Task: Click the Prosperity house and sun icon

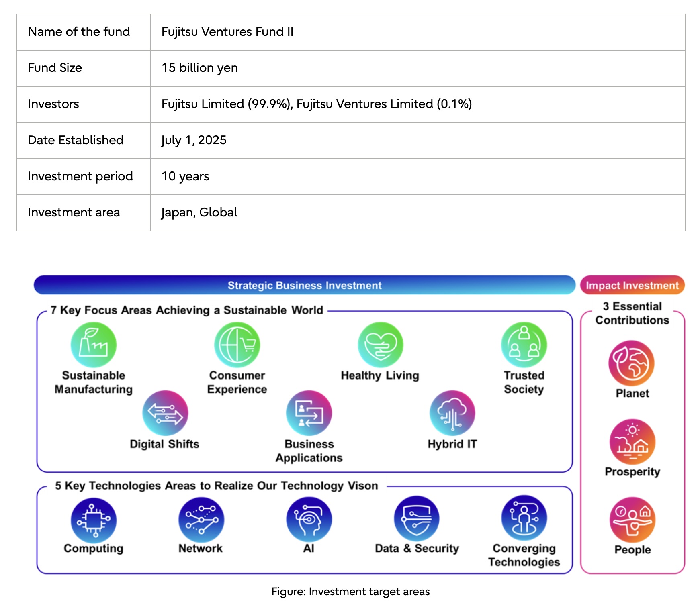Action: [632, 442]
